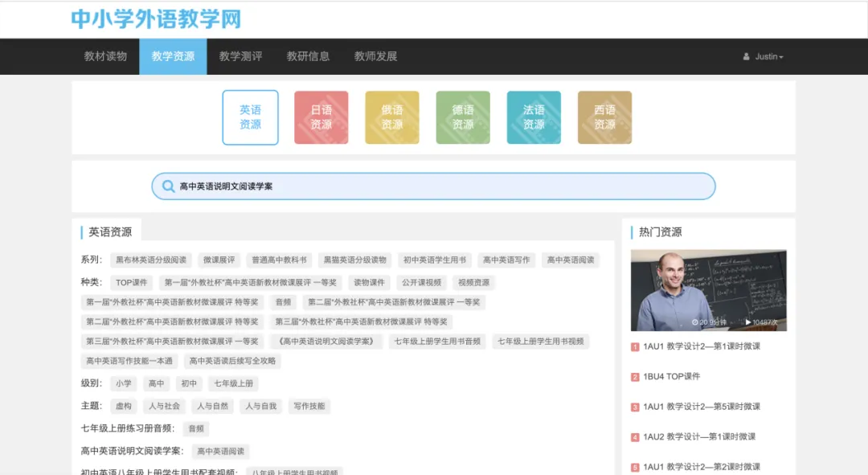The image size is (868, 475).
Task: Select the 七年级上册 level tag
Action: (x=234, y=383)
